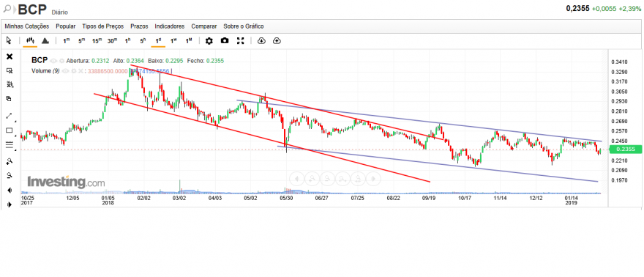Click the search magnifier next to BCP

pyautogui.click(x=7, y=8)
